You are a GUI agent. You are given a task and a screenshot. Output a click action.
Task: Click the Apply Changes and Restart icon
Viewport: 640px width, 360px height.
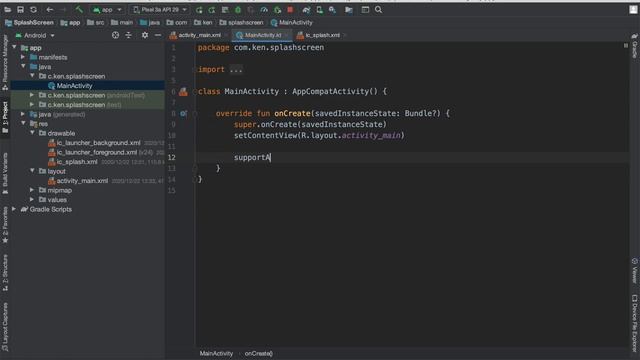pyautogui.click(x=212, y=9)
